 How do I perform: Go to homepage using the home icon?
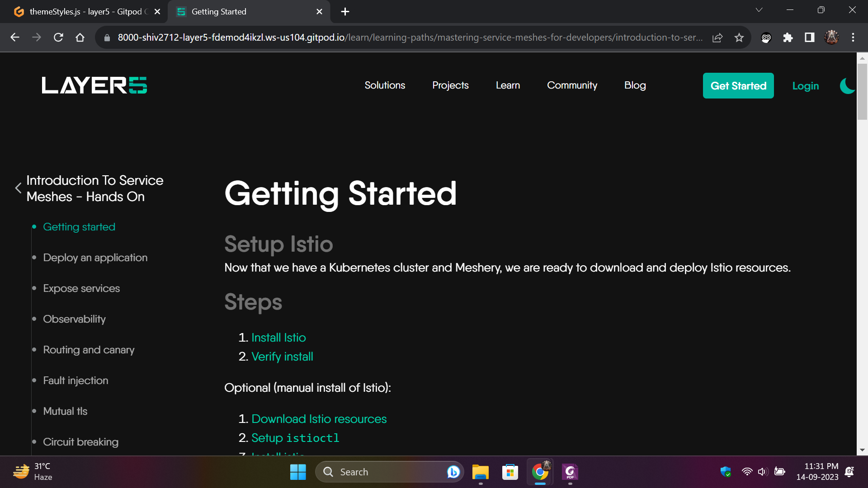coord(80,38)
